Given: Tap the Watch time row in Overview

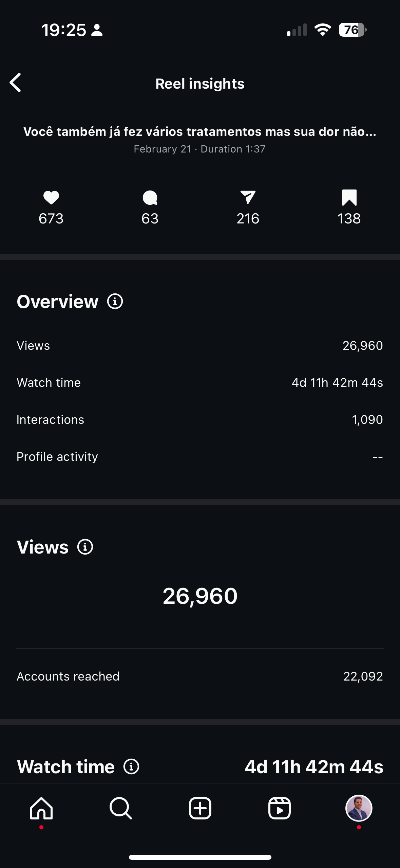Looking at the screenshot, I should 200,383.
